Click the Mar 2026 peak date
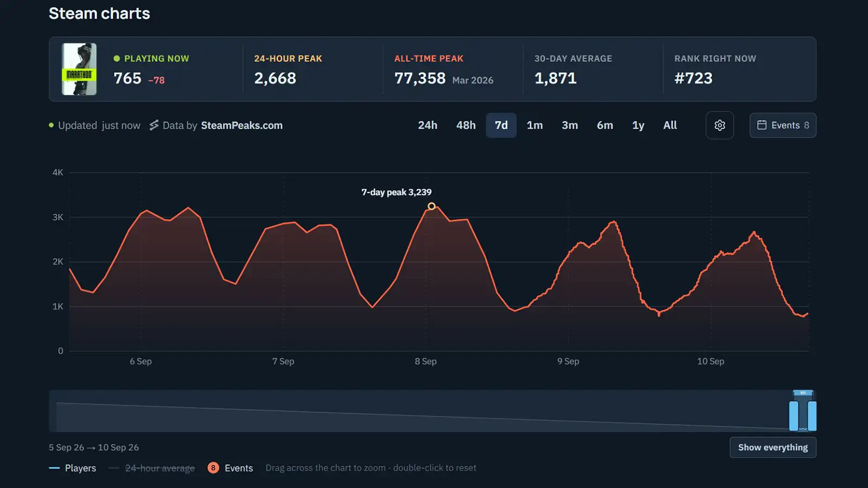 tap(473, 80)
